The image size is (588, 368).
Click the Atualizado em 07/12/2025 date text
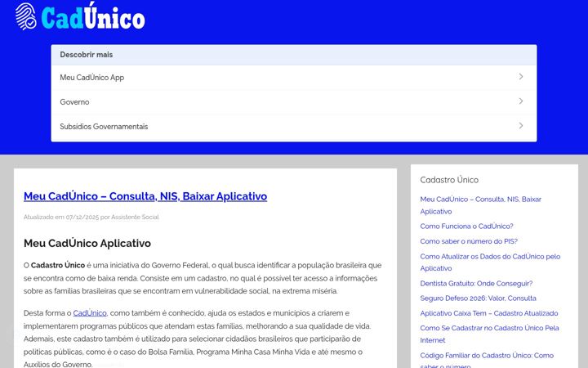tap(61, 217)
